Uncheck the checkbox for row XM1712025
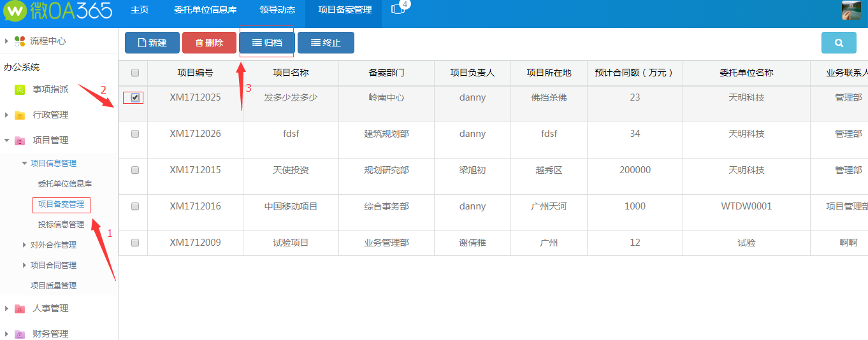The height and width of the screenshot is (340, 868). (x=134, y=97)
